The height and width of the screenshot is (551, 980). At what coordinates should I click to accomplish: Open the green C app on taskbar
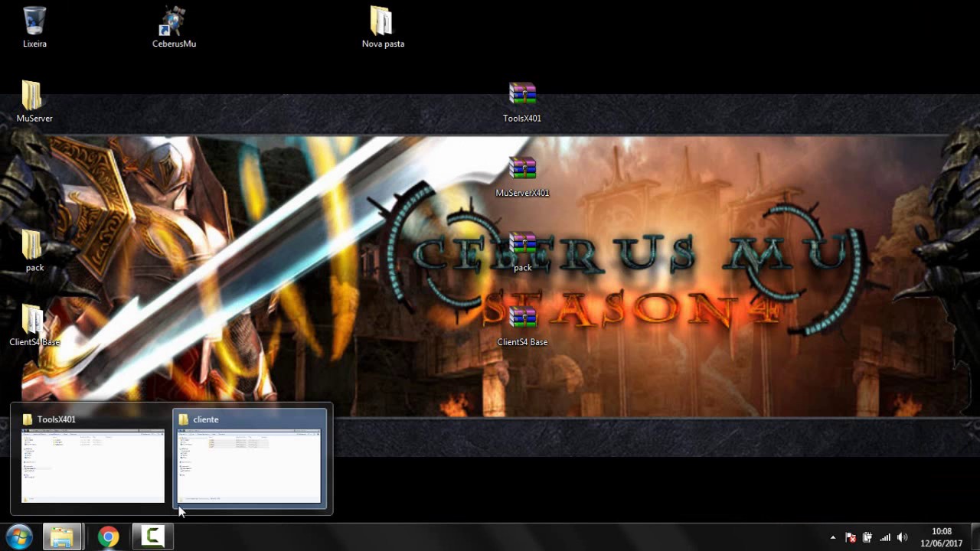point(152,537)
